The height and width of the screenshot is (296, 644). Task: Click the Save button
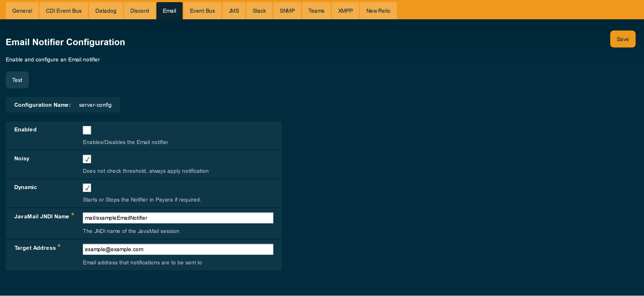click(x=623, y=39)
